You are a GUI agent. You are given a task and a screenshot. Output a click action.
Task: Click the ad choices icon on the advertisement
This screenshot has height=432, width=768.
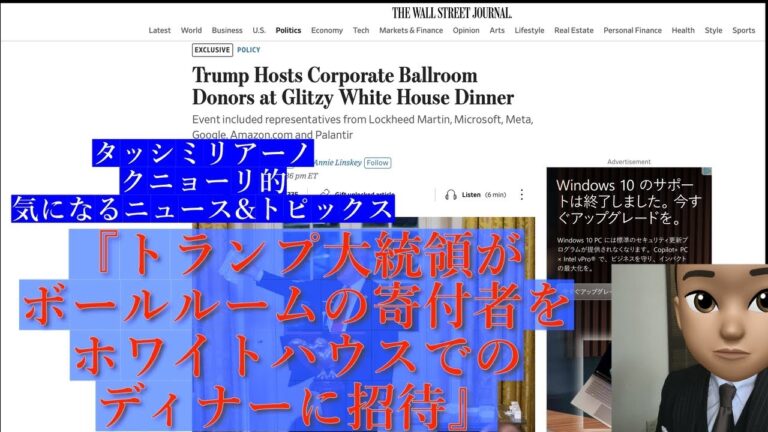tap(707, 171)
